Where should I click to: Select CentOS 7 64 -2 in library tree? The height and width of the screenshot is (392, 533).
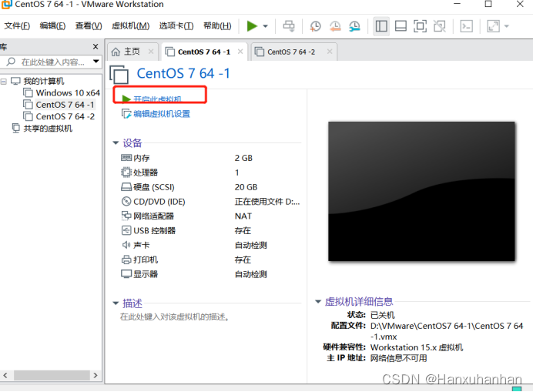click(65, 116)
